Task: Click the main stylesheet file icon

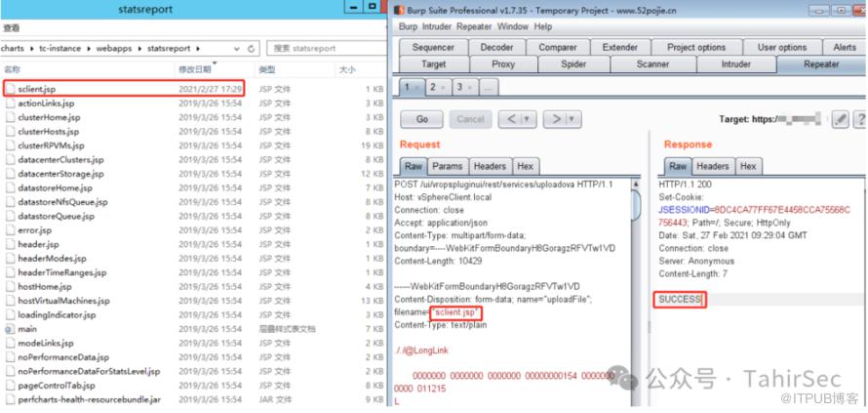Action: 9,330
